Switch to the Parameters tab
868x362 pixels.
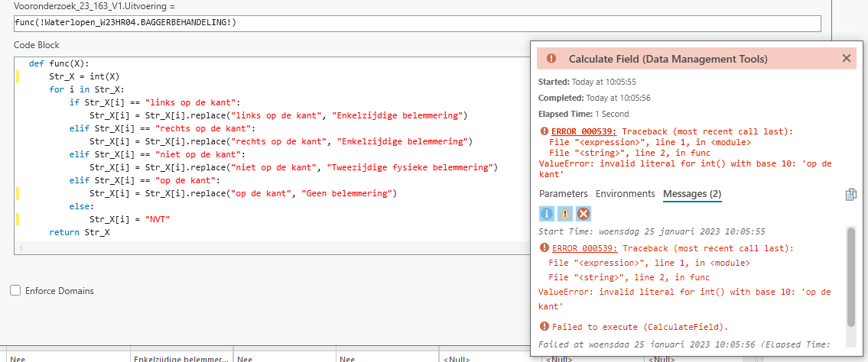coord(564,194)
